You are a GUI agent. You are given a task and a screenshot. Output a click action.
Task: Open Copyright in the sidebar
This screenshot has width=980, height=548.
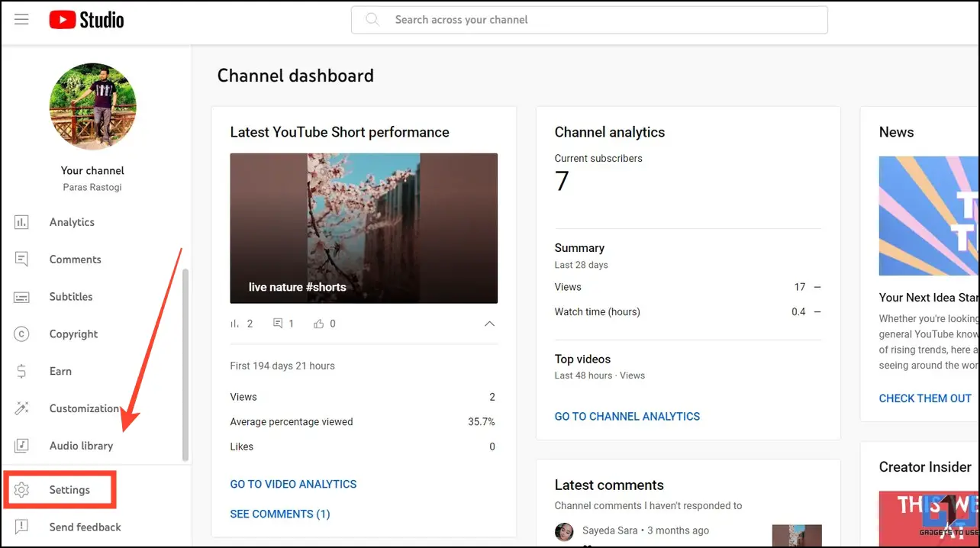point(73,334)
